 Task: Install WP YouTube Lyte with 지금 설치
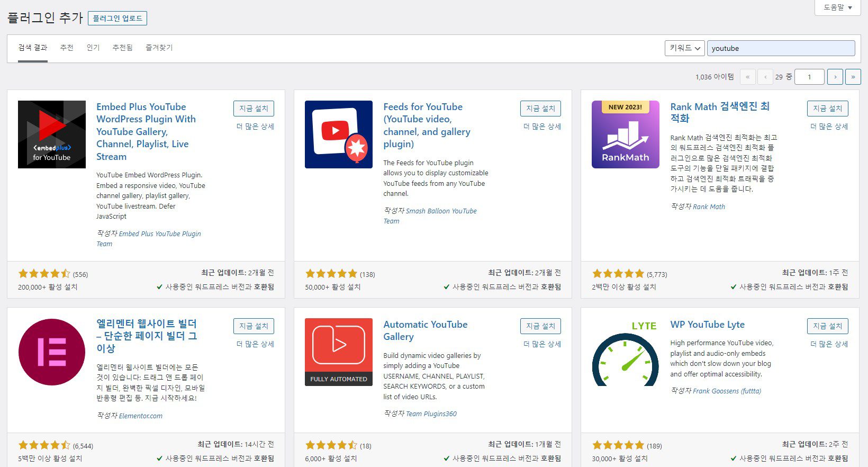tap(828, 326)
